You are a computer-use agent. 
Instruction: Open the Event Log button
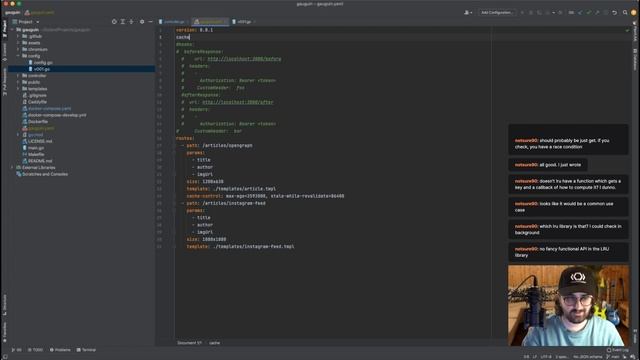[618, 350]
